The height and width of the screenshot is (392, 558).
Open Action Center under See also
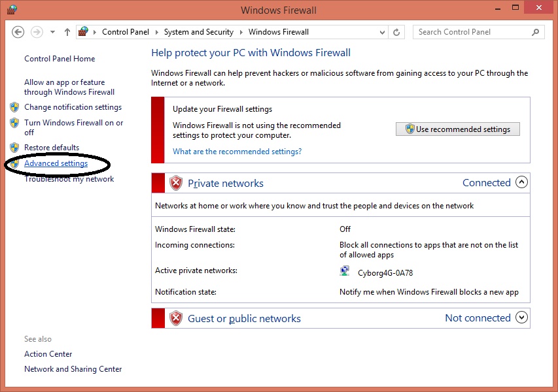tap(48, 354)
